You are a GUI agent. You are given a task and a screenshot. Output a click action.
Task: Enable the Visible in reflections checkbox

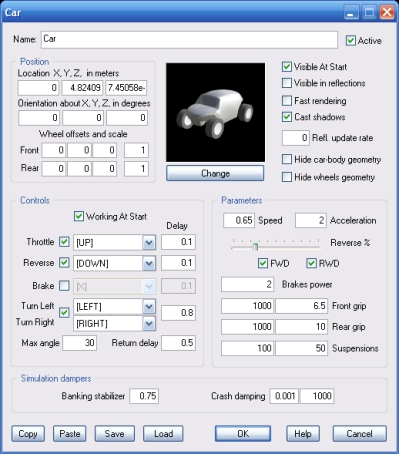pos(287,83)
